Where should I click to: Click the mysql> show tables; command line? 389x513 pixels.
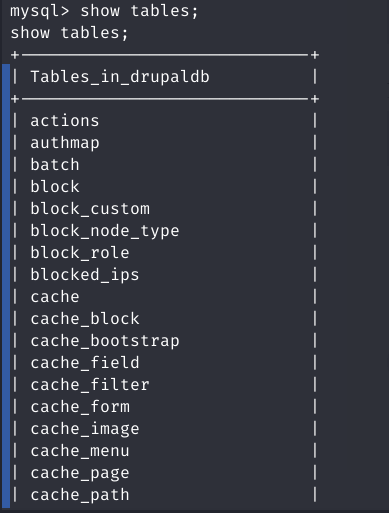point(104,11)
